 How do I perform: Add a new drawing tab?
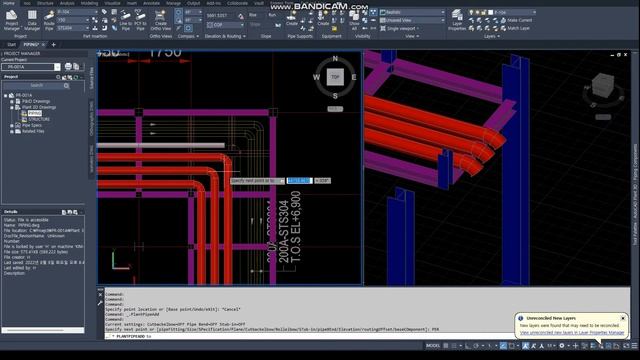tap(53, 44)
